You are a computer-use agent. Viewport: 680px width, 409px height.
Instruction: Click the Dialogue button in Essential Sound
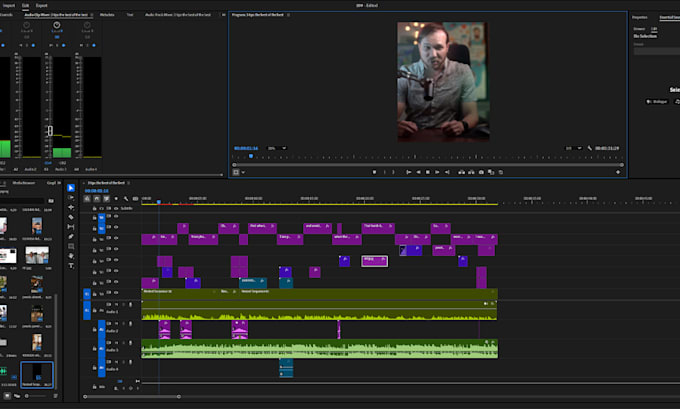click(657, 101)
